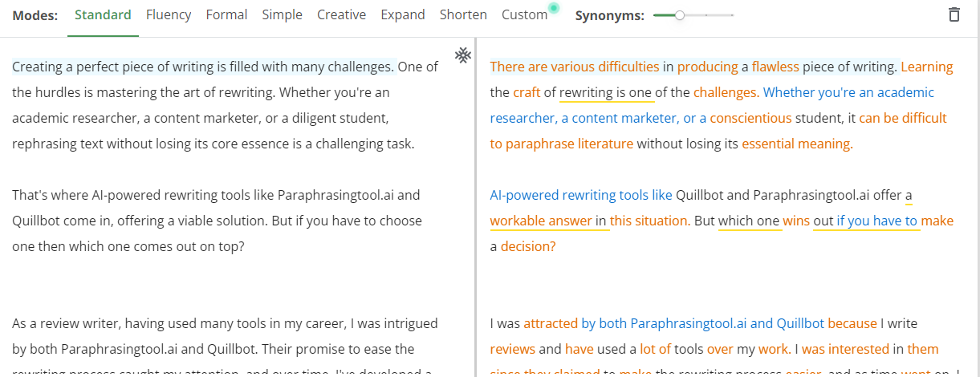Click the snowflake freeze words icon
Screen dimensions: 980x377
[x=463, y=55]
